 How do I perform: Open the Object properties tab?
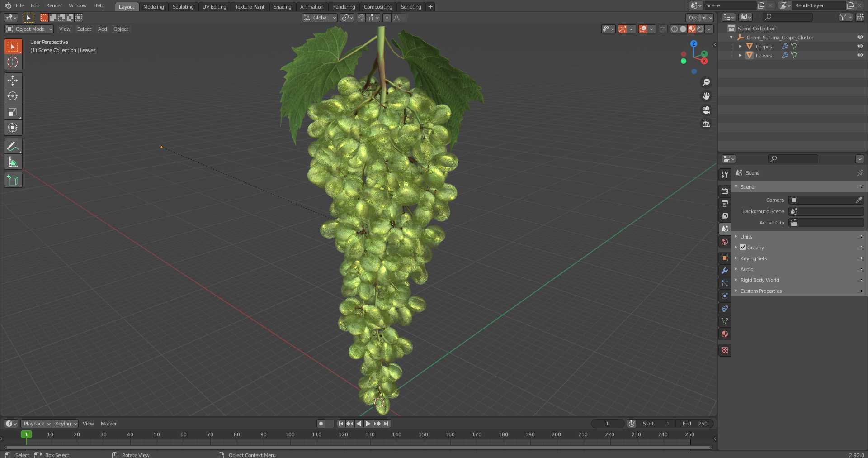725,258
